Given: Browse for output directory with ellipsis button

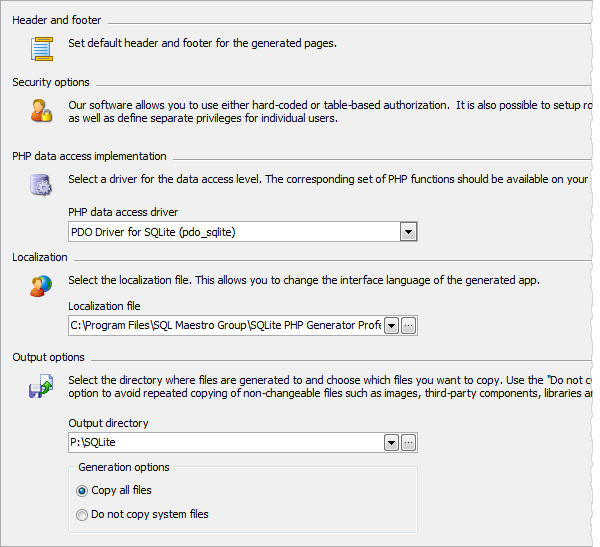Looking at the screenshot, I should [x=408, y=443].
